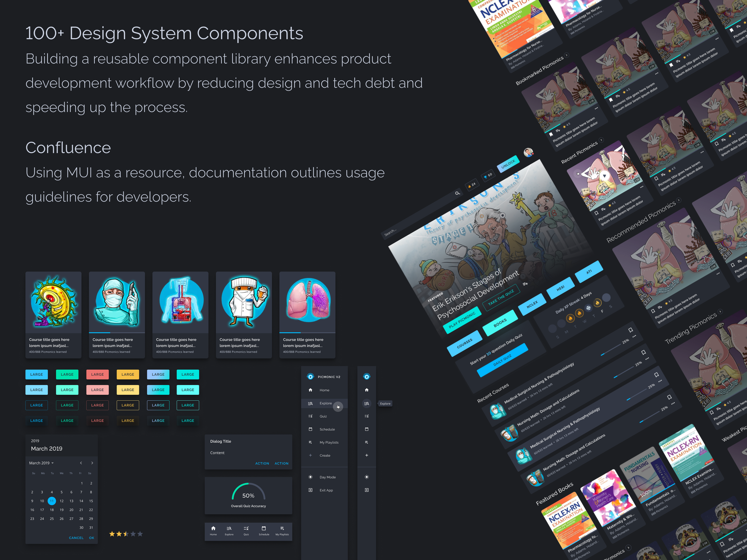Set the rating to two stars
The image size is (747, 560).
click(119, 534)
